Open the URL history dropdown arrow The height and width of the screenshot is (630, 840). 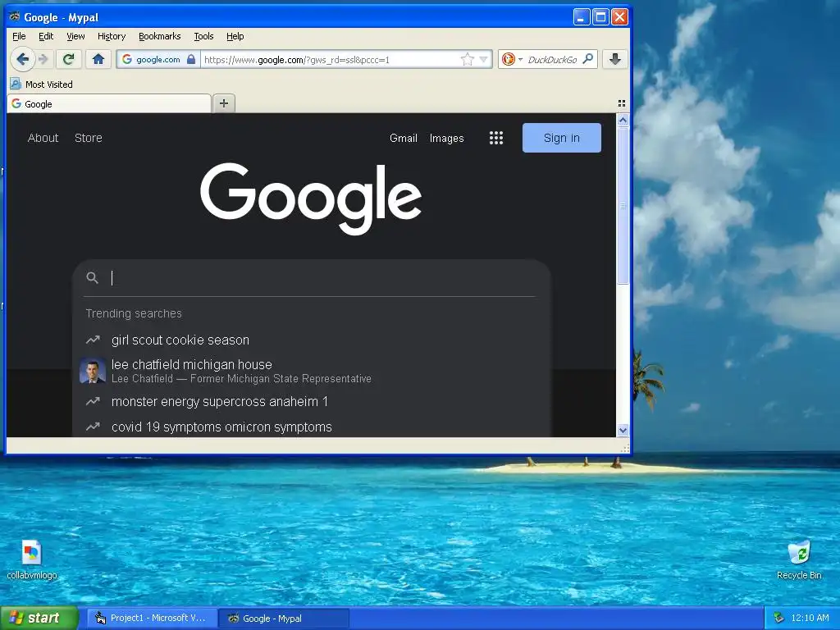pyautogui.click(x=483, y=59)
